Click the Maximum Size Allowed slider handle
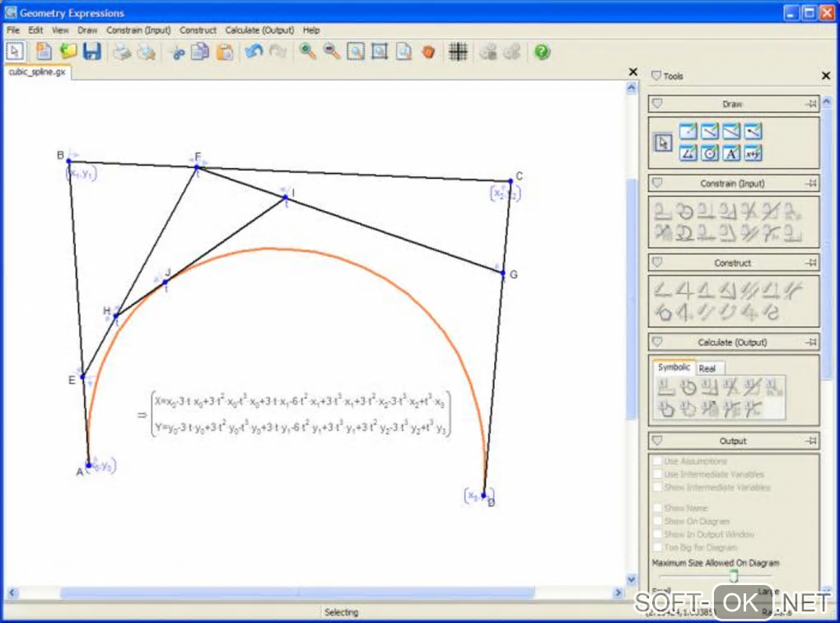840x623 pixels. coord(734,576)
